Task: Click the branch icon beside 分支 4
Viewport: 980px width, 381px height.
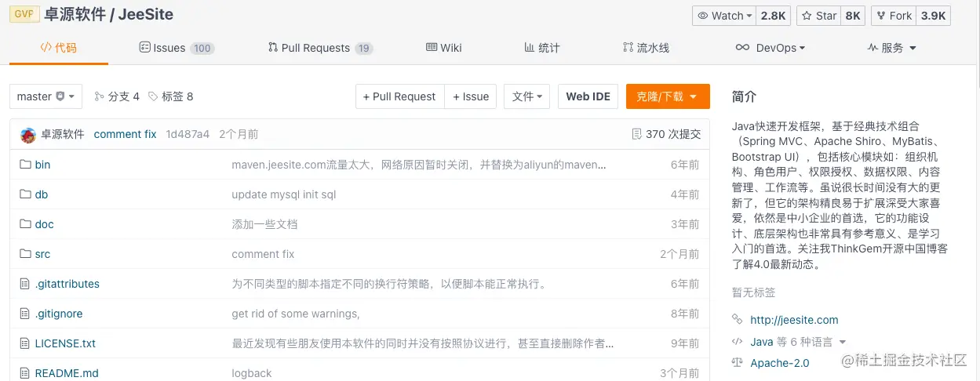Action: pyautogui.click(x=99, y=96)
